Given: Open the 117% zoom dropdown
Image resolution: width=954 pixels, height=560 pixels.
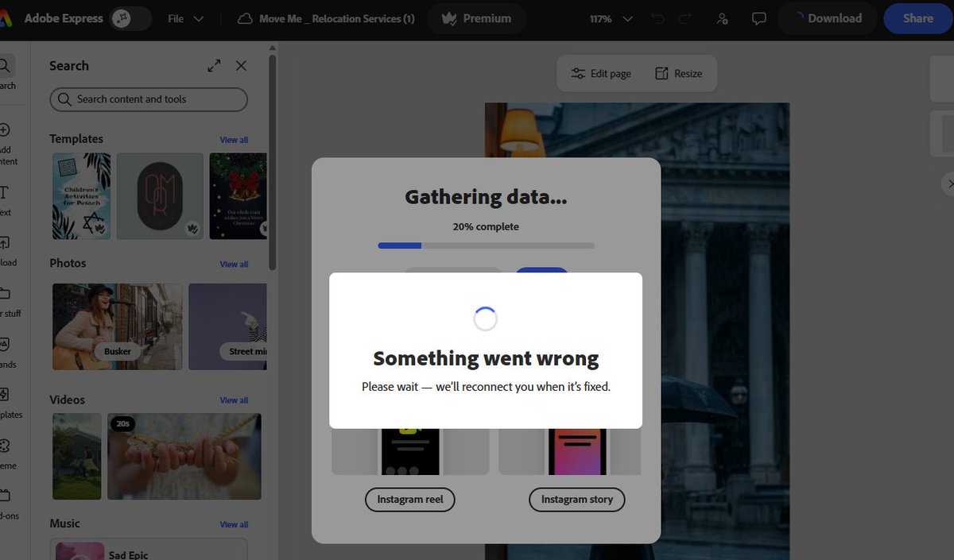Looking at the screenshot, I should click(611, 18).
